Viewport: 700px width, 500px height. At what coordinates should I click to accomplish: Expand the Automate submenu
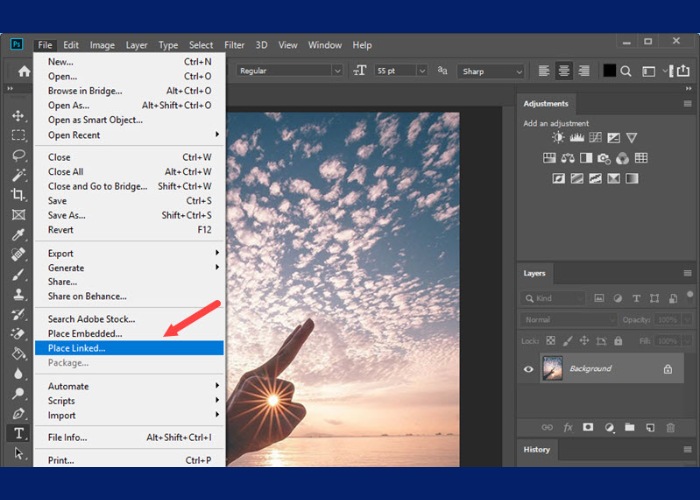(129, 386)
